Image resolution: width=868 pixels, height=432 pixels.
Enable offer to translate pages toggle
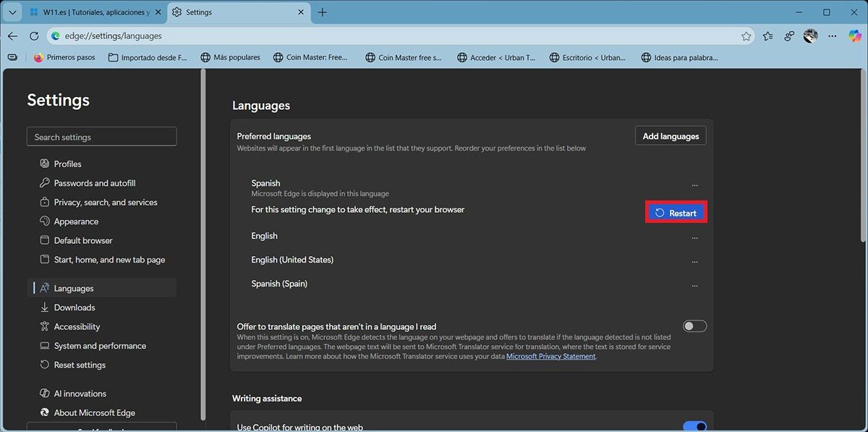pyautogui.click(x=694, y=326)
